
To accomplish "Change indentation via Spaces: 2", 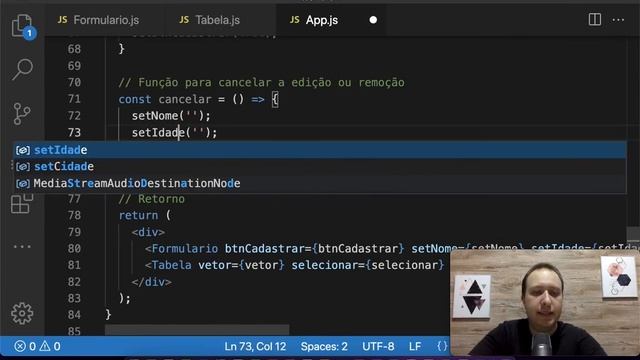I will click(324, 347).
